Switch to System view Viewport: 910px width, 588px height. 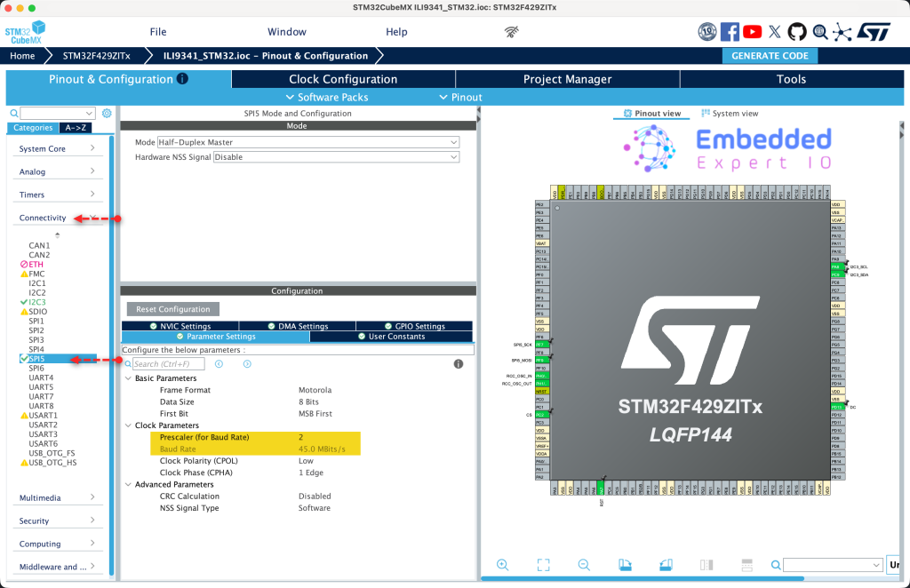pos(730,114)
